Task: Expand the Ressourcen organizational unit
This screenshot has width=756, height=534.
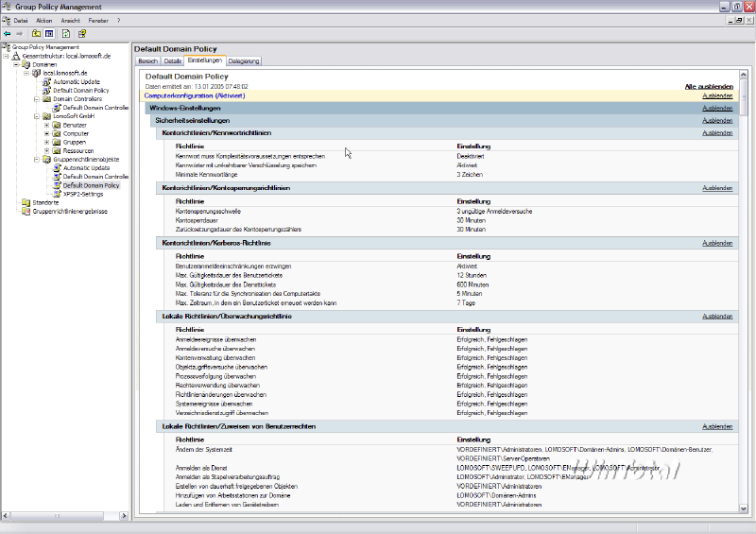Action: coord(47,150)
